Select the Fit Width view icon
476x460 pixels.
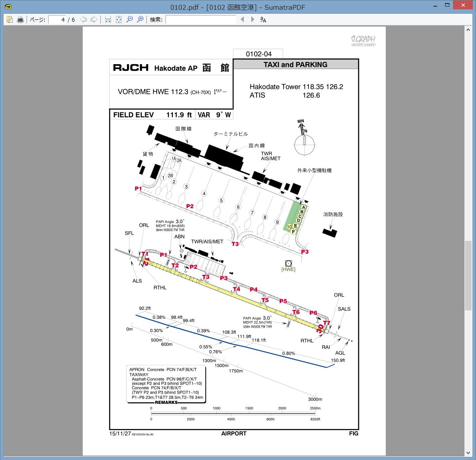(x=108, y=19)
